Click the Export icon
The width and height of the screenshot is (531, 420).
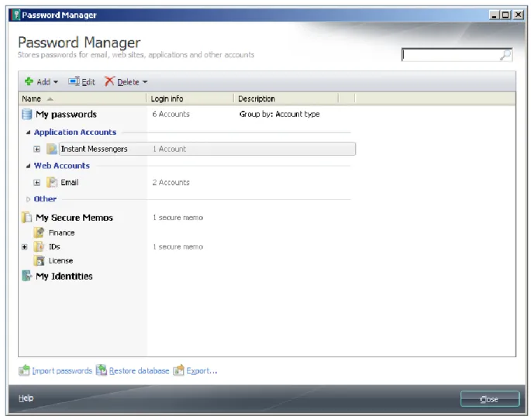(x=178, y=370)
